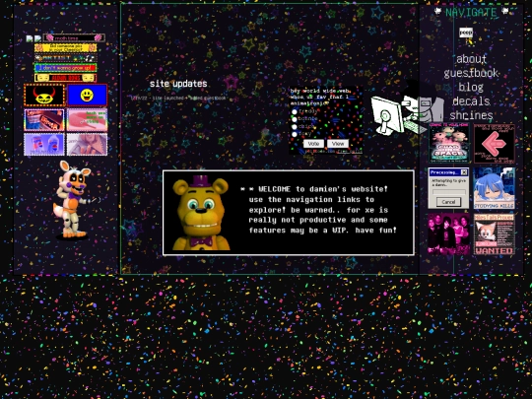Click the pale pink stamp beside Pepsi stamp
This screenshot has width=532, height=399.
click(88, 144)
